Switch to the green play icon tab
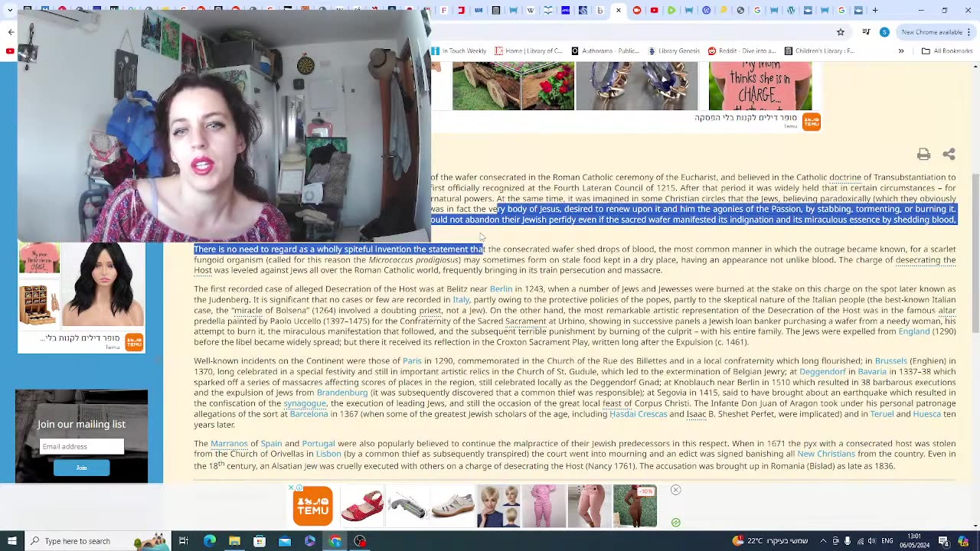This screenshot has width=980, height=551. (x=671, y=11)
